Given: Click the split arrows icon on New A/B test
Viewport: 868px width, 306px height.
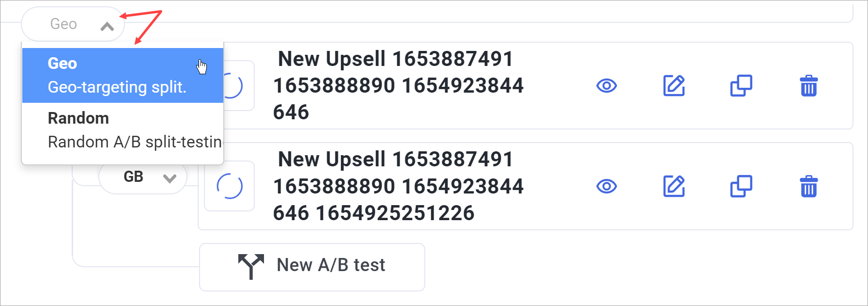Looking at the screenshot, I should click(251, 266).
